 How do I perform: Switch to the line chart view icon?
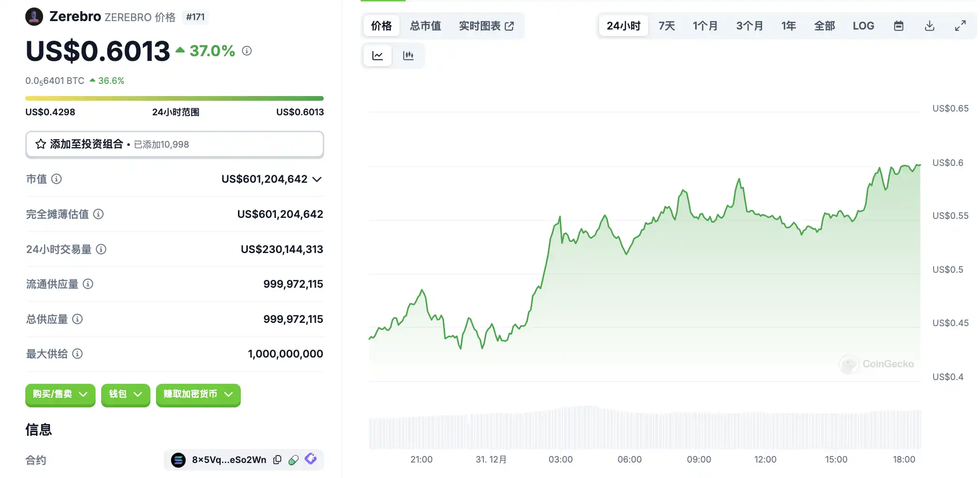pyautogui.click(x=378, y=56)
